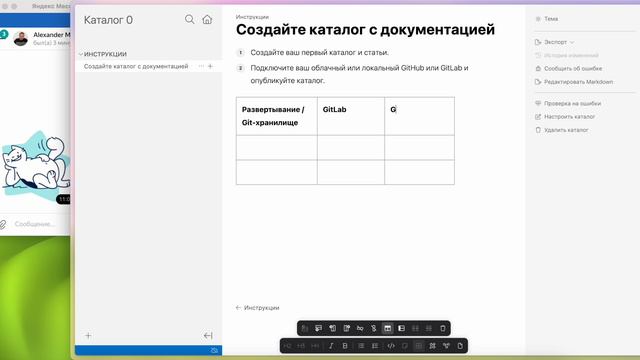Add new item with bottom-left plus icon
The height and width of the screenshot is (360, 640).
coord(88,336)
